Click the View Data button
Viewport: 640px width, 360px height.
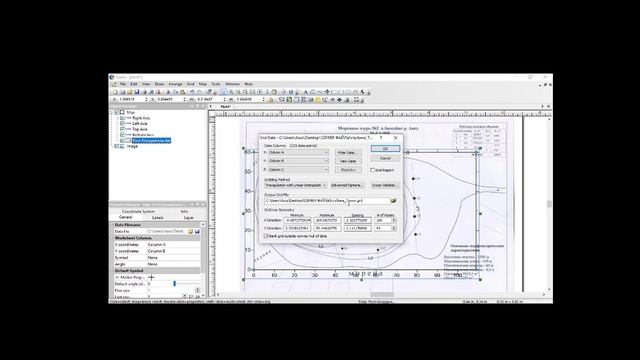pos(348,161)
